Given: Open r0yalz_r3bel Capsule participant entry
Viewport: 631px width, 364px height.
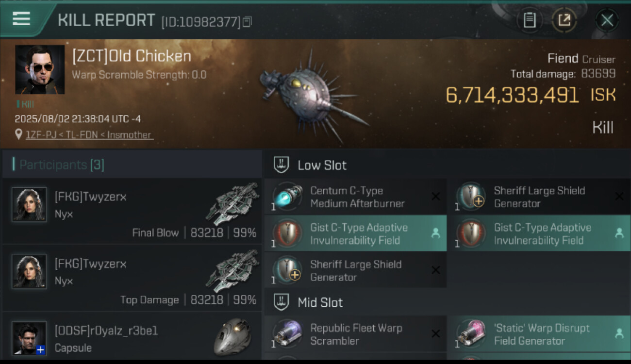Looking at the screenshot, I should (x=132, y=339).
